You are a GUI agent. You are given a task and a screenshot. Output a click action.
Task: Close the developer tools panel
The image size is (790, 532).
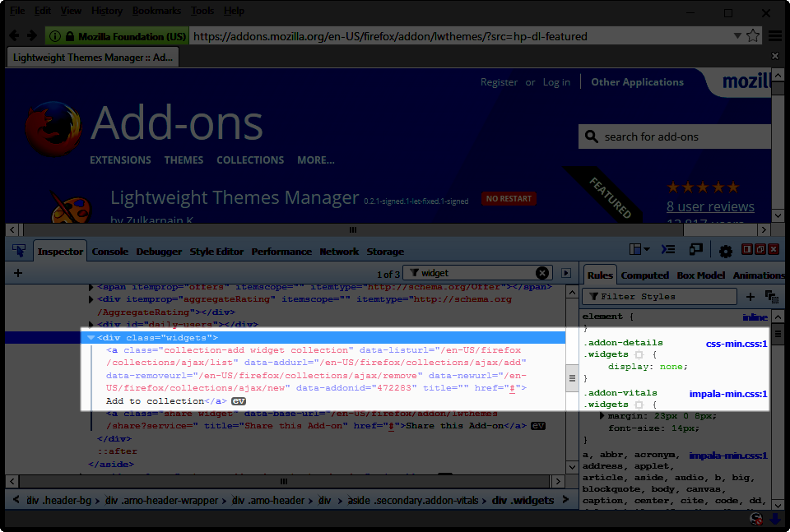(x=773, y=248)
